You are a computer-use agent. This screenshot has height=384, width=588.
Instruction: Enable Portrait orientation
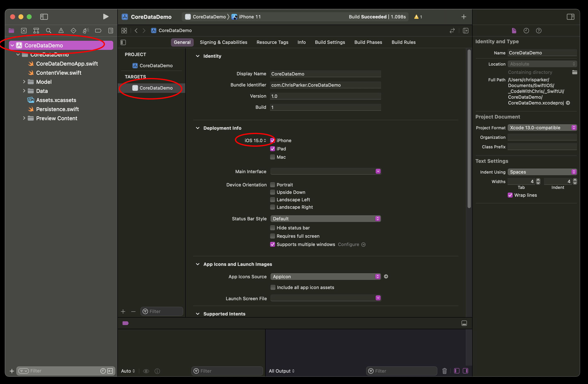click(x=273, y=185)
